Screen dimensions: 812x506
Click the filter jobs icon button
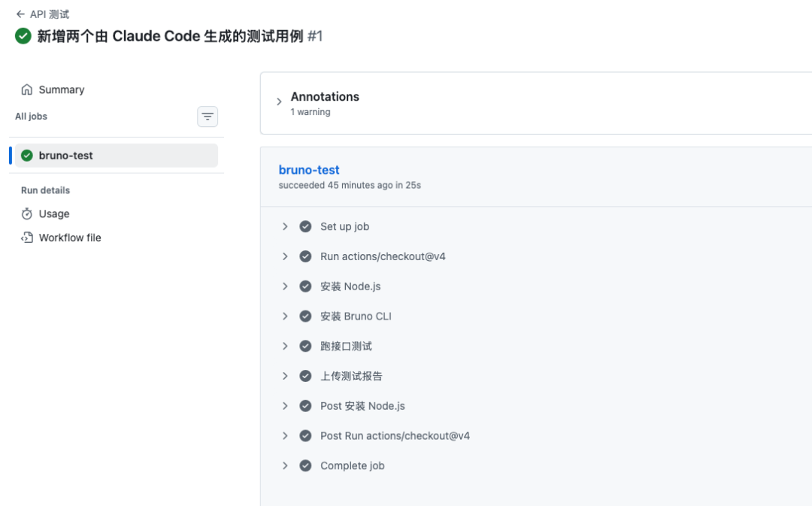[208, 117]
